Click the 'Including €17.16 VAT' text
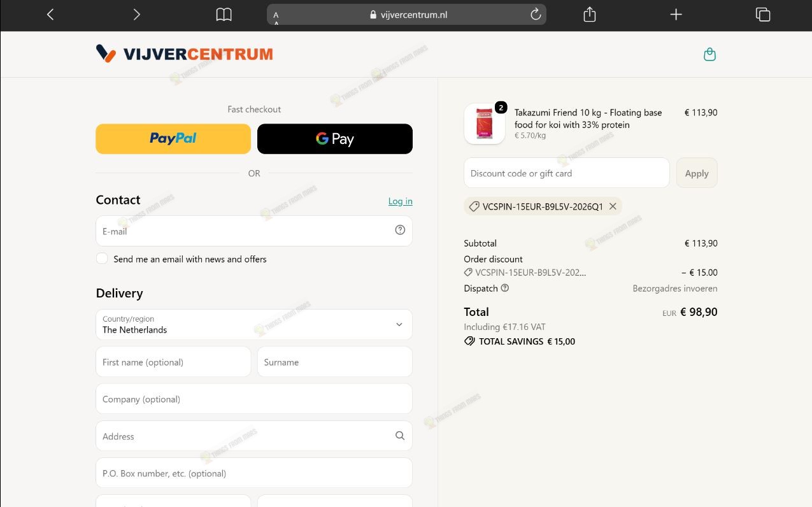The image size is (812, 507). click(x=505, y=327)
